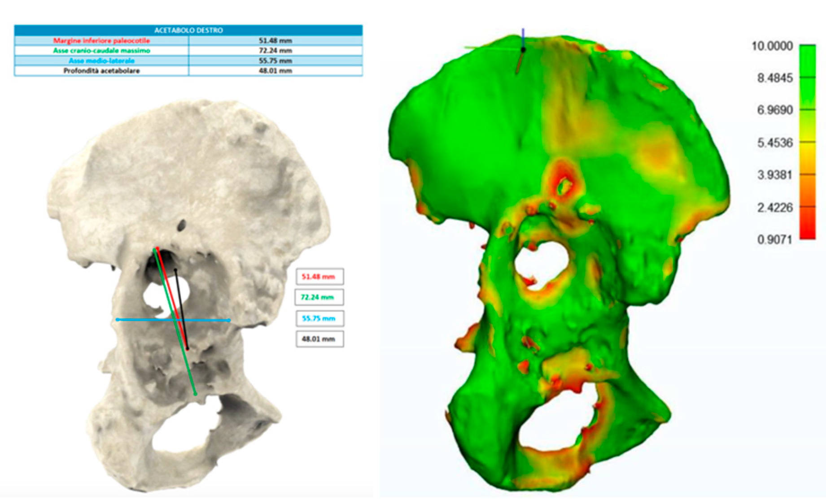Select the 5.4536 value on the color scale
Viewport: 826px width, 504px height.
pyautogui.click(x=774, y=143)
